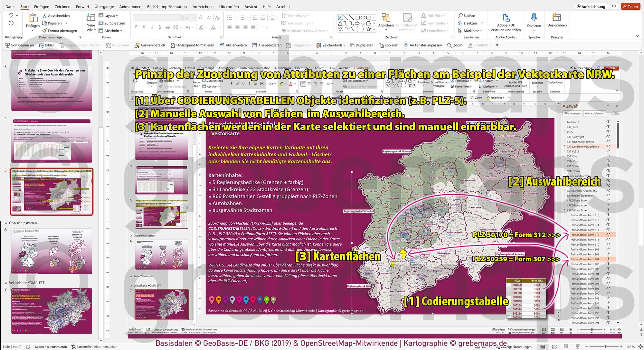Open the font size dropdown in the ribbon

coord(194,18)
